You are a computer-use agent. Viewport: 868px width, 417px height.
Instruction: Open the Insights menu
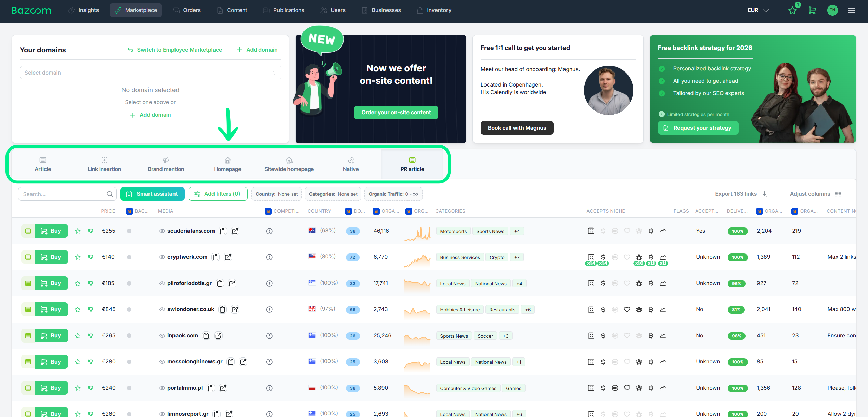pos(84,10)
